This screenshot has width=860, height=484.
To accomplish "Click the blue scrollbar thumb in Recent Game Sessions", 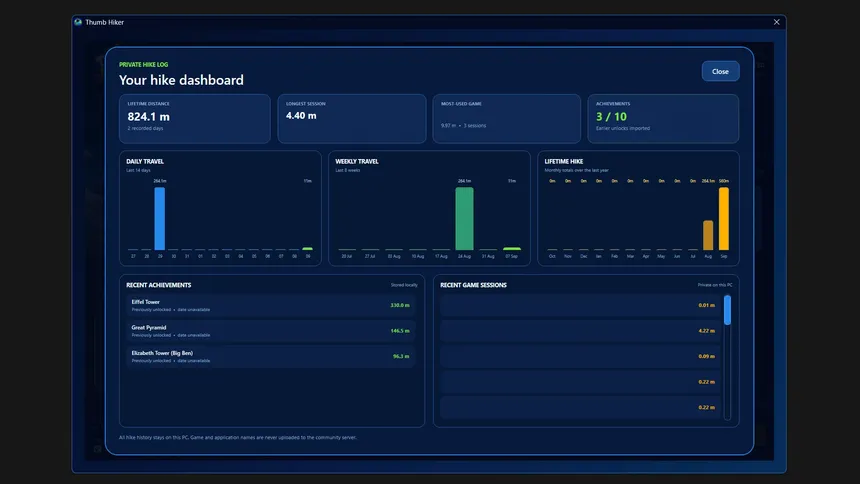I will tap(727, 310).
